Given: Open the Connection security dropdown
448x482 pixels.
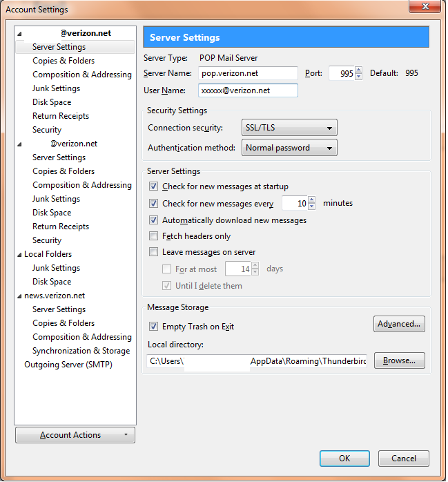Looking at the screenshot, I should (289, 128).
